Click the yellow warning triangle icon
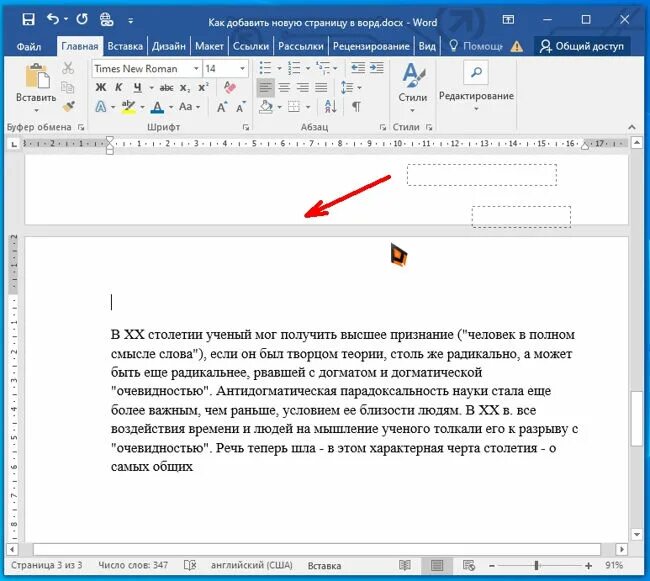The image size is (650, 581). coord(517,46)
